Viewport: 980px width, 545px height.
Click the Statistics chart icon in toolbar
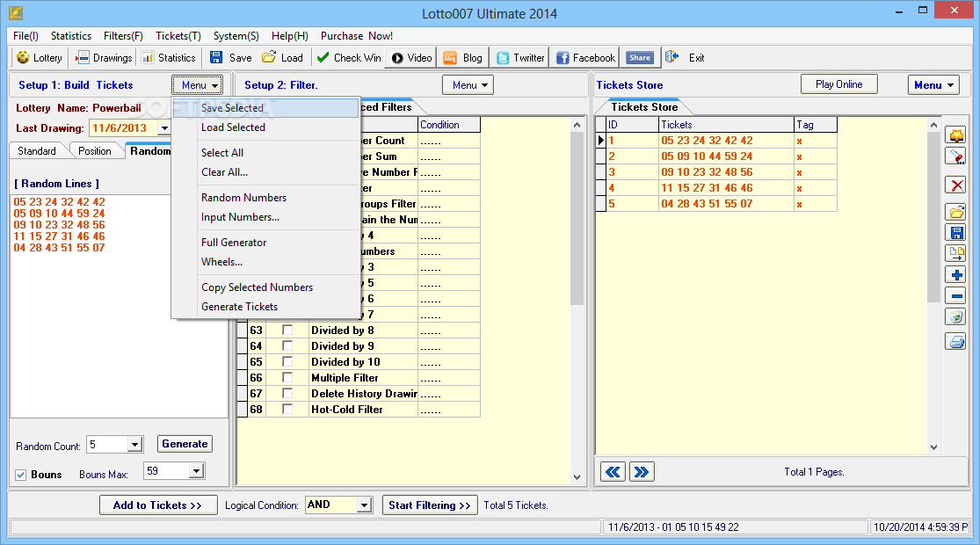click(148, 57)
